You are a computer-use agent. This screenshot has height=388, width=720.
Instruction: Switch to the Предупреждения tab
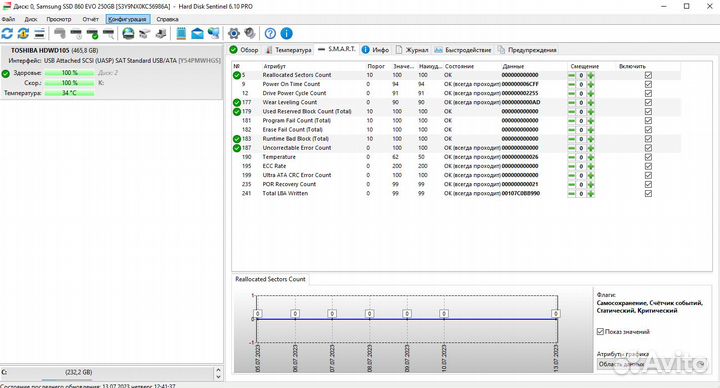[527, 50]
